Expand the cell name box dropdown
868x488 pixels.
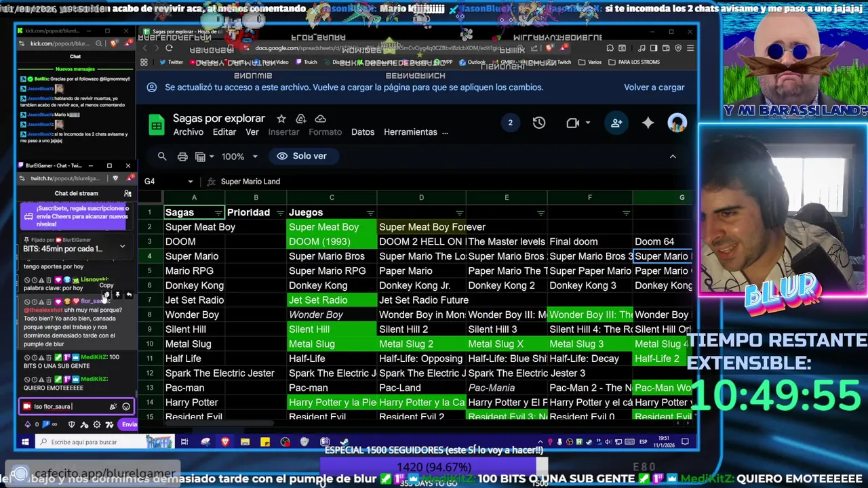click(x=191, y=182)
